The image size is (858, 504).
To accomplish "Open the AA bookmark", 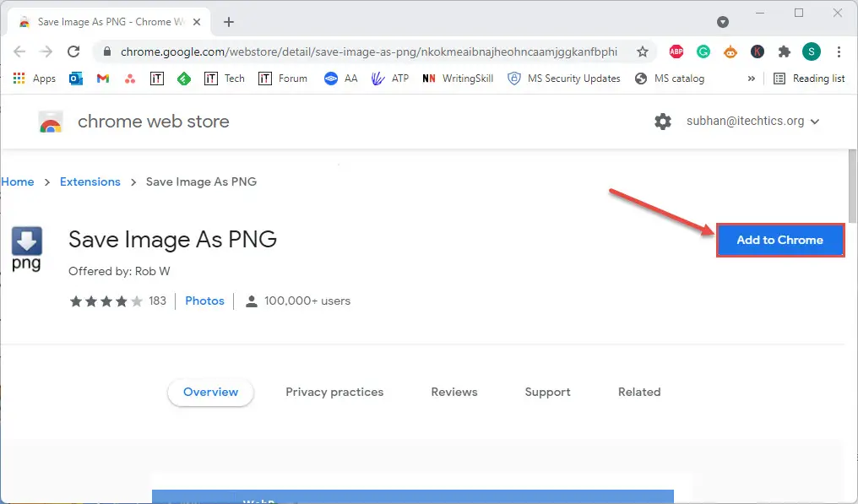I will (x=340, y=79).
